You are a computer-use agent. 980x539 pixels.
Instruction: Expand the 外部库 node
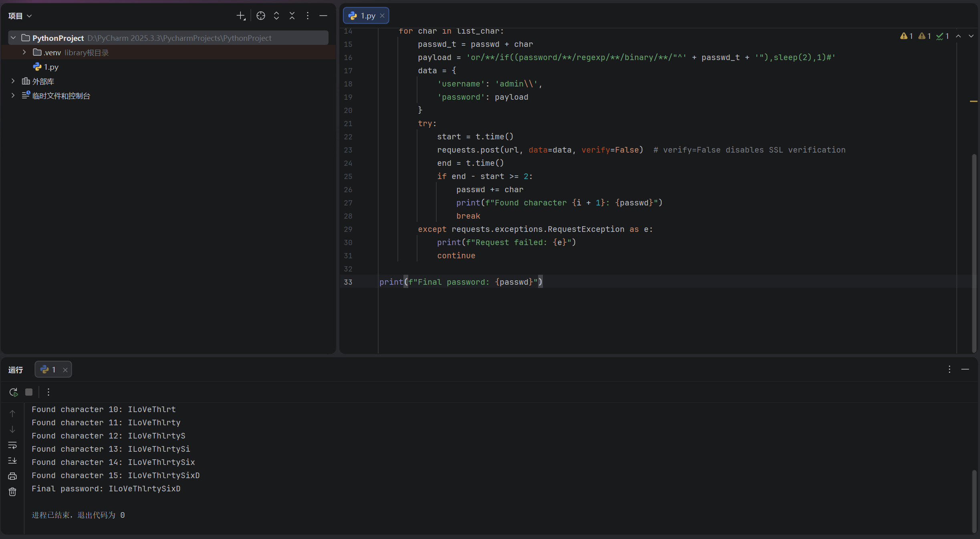click(13, 81)
